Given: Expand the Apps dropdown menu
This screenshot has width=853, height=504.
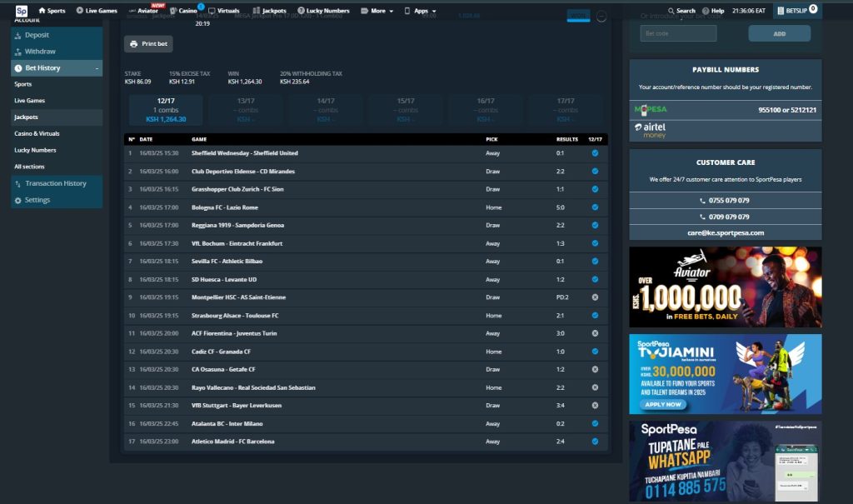Looking at the screenshot, I should 420,10.
